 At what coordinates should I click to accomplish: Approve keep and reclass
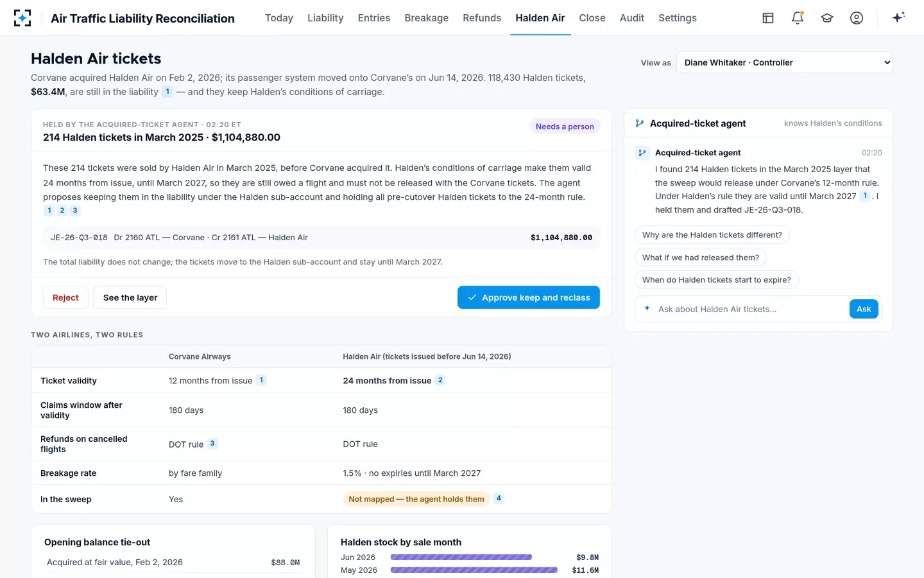click(529, 297)
